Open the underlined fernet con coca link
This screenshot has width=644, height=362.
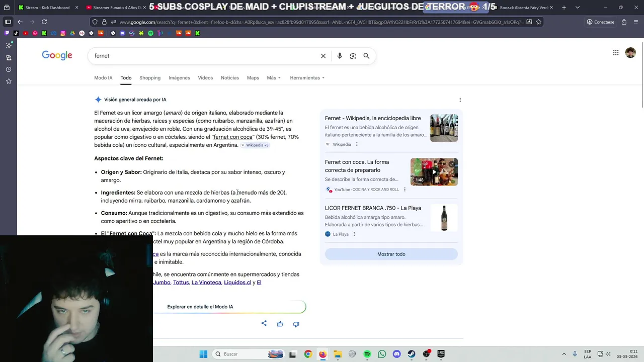[x=233, y=137]
